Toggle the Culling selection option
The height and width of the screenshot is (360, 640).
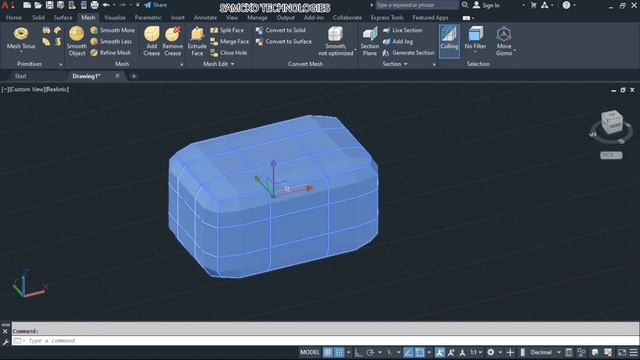click(x=449, y=40)
